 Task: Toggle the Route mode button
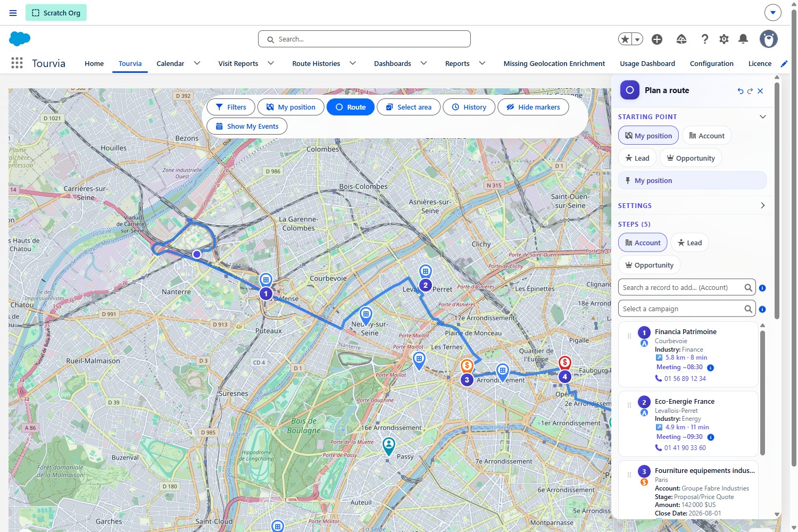pos(351,107)
